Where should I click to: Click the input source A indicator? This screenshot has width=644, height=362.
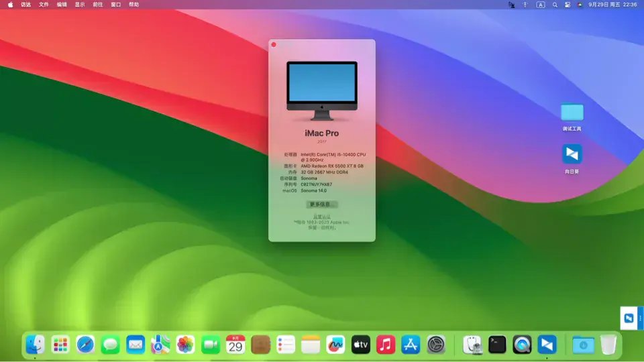point(541,5)
